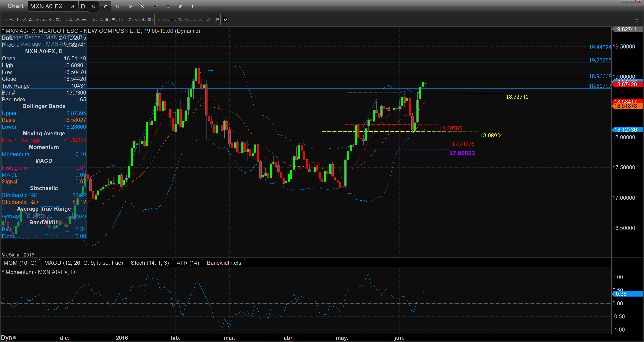Viewport: 644px width, 342px height.
Task: Expand the filled band tool dropdown
Action: tap(153, 21)
